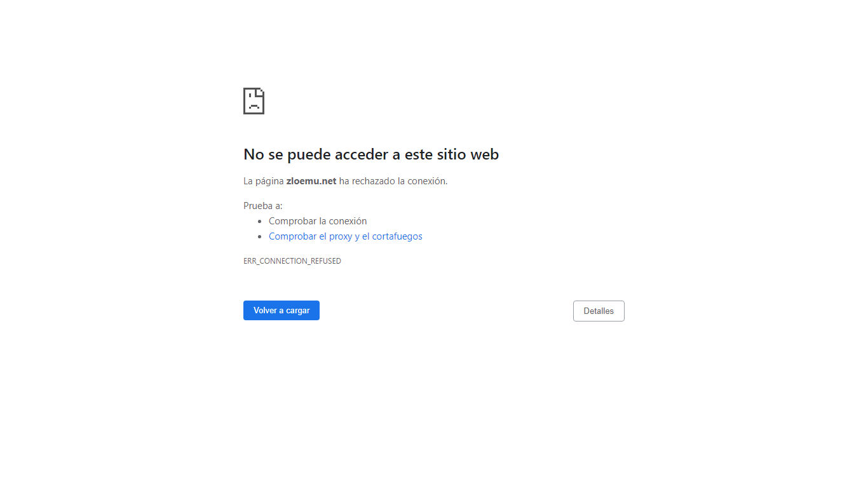Click the words La página
The image size is (868, 488).
(264, 181)
